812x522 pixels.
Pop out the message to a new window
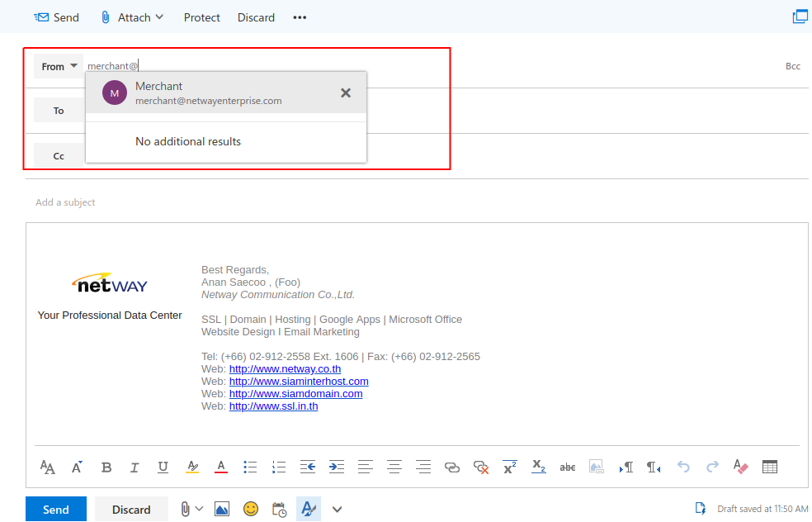click(800, 17)
